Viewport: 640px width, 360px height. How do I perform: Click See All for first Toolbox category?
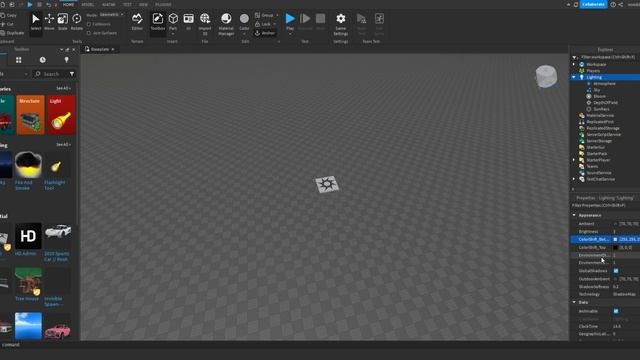(63, 89)
